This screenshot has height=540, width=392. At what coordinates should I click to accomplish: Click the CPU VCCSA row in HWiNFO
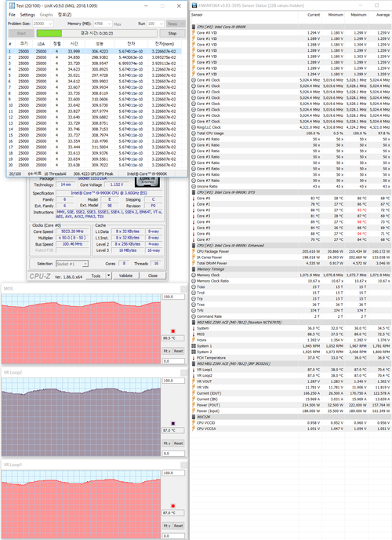(291, 429)
